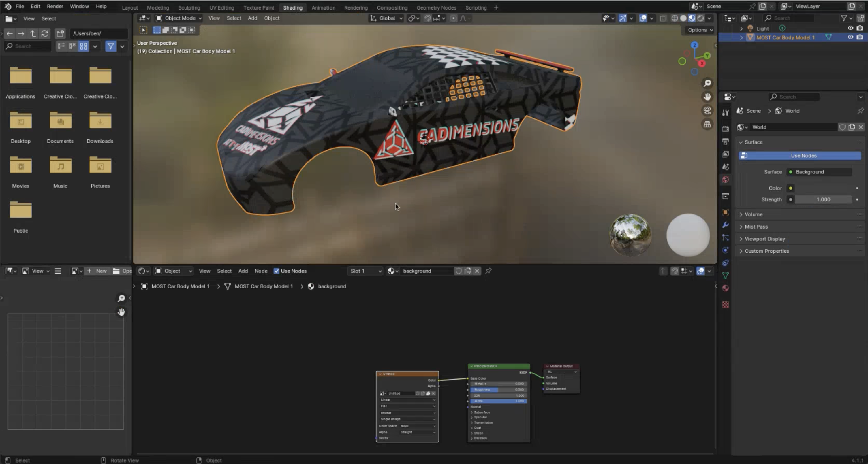Click New image button in image editor
Screen dimensions: 868x464
tap(97, 271)
